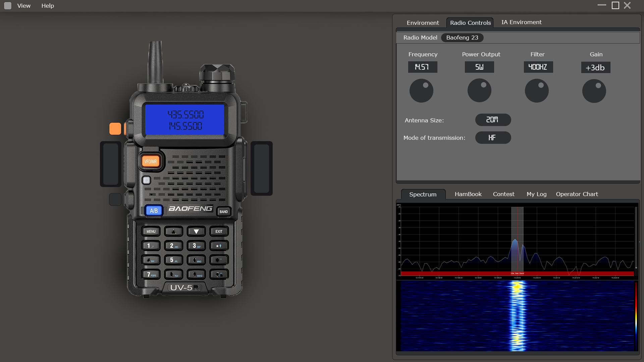The height and width of the screenshot is (362, 644).
Task: Click the MENU key on the keypad
Action: pos(151,231)
